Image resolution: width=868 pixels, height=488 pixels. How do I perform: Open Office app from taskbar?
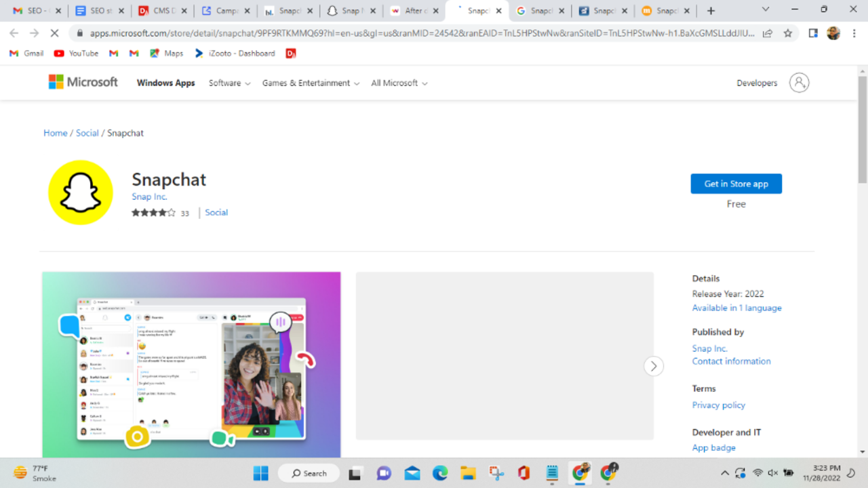tap(523, 473)
